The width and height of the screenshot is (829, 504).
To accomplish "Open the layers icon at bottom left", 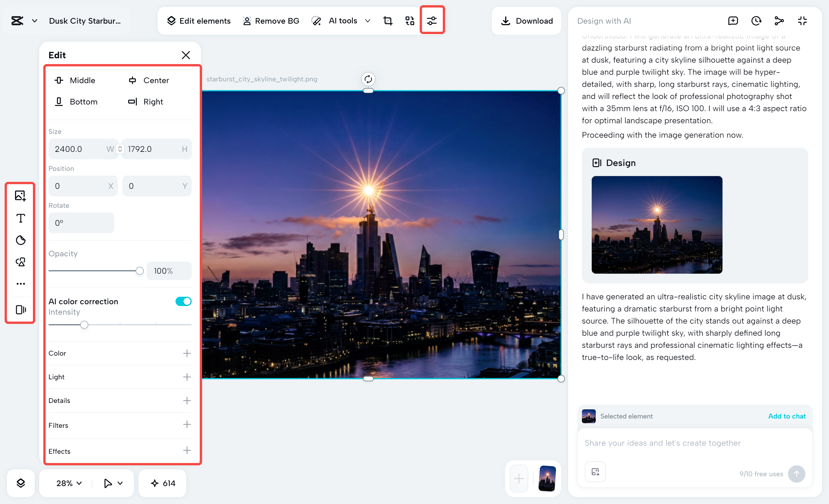I will pos(20,483).
